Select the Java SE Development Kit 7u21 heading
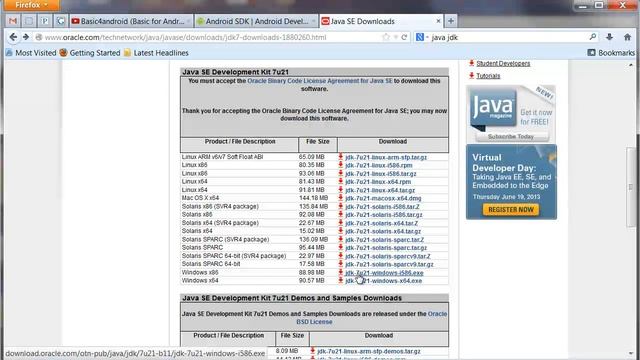 coord(235,72)
